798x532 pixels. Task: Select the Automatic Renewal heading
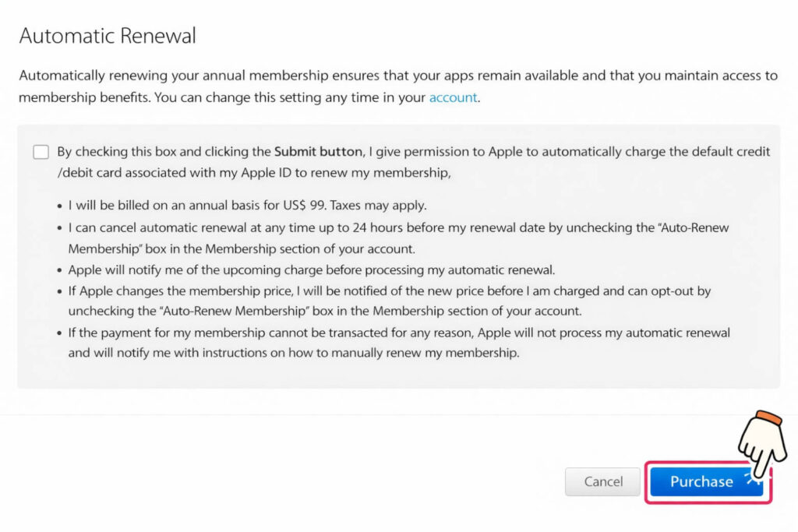tap(107, 35)
